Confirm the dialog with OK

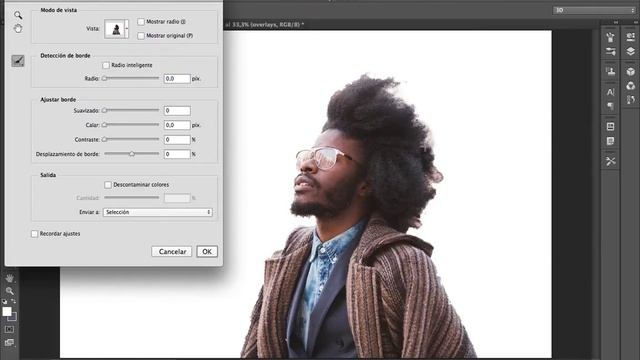coord(207,251)
